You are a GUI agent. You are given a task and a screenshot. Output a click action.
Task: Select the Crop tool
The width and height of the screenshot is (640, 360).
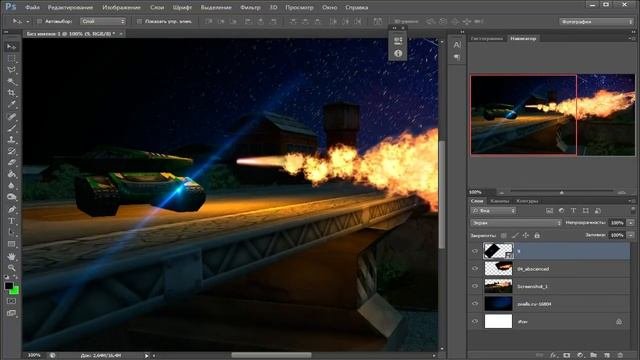[x=11, y=93]
